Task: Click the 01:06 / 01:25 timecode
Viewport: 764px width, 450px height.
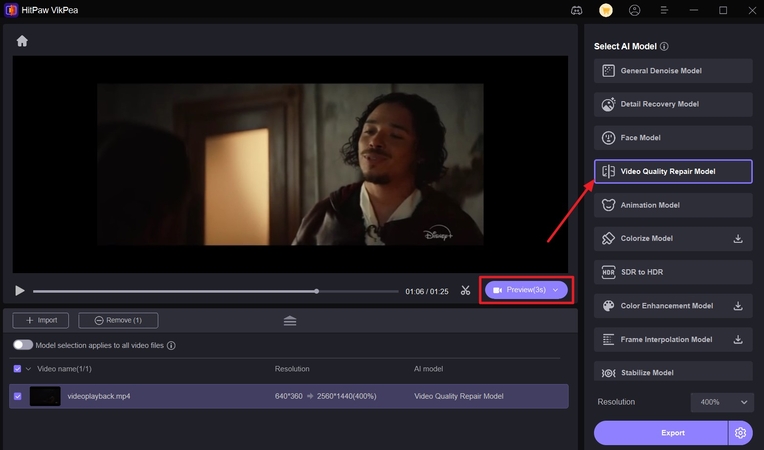Action: 427,291
